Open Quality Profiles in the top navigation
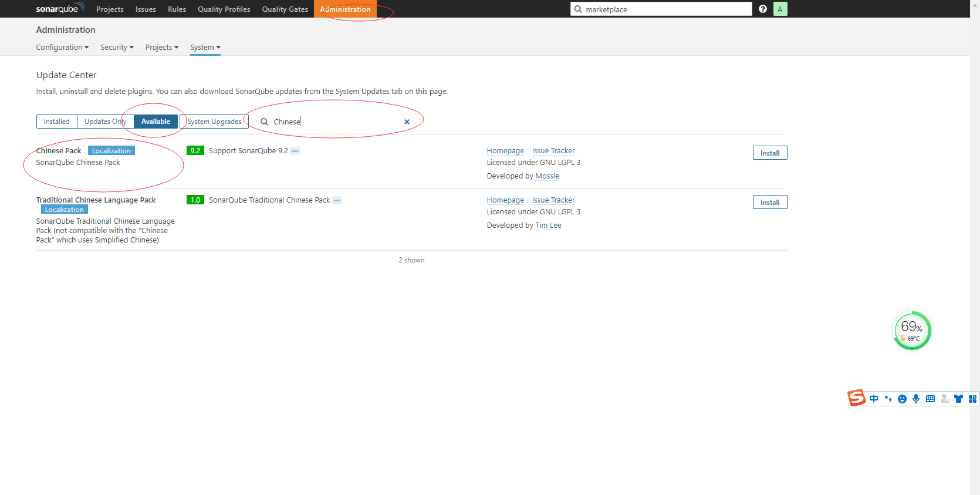The width and height of the screenshot is (980, 495). point(224,9)
